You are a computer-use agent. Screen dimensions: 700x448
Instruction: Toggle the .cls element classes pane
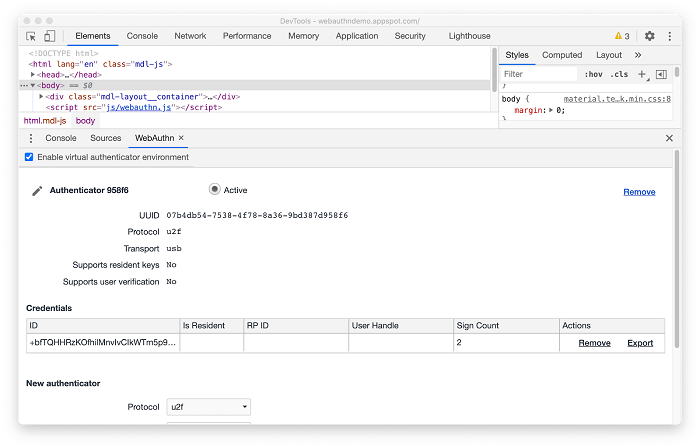click(620, 74)
